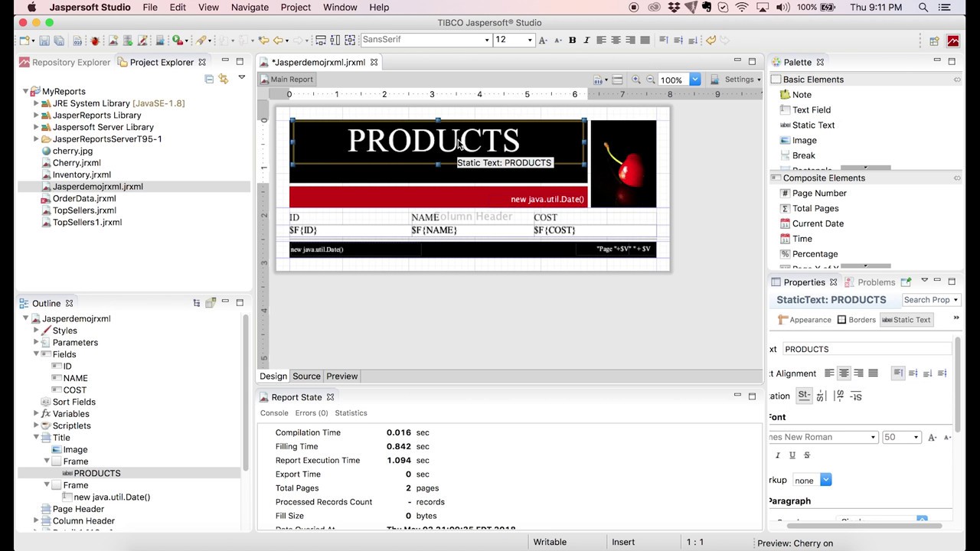Screen dimensions: 980x551
Task: Set text alignment to right in Properties
Action: click(858, 373)
